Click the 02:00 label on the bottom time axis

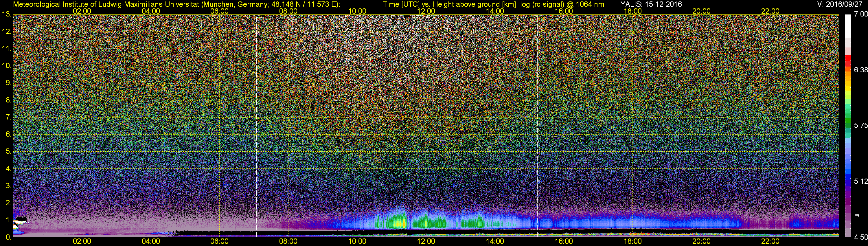click(82, 241)
